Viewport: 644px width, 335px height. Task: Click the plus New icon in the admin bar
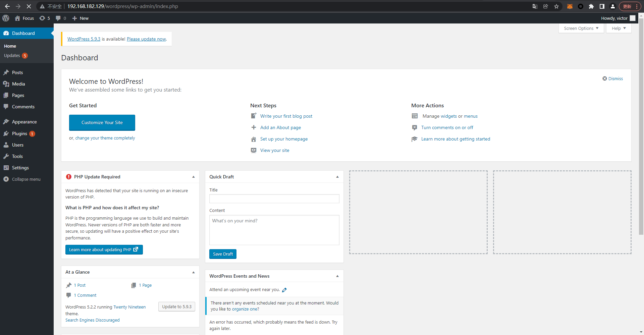74,18
